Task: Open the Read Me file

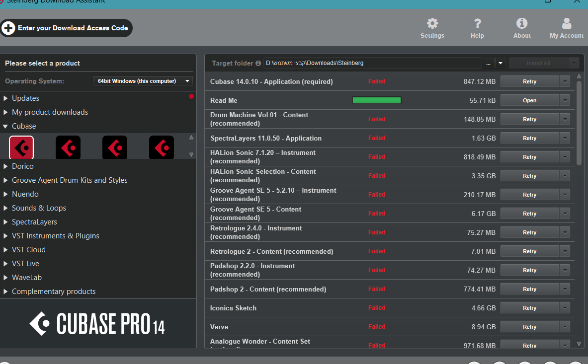Action: pyautogui.click(x=529, y=100)
